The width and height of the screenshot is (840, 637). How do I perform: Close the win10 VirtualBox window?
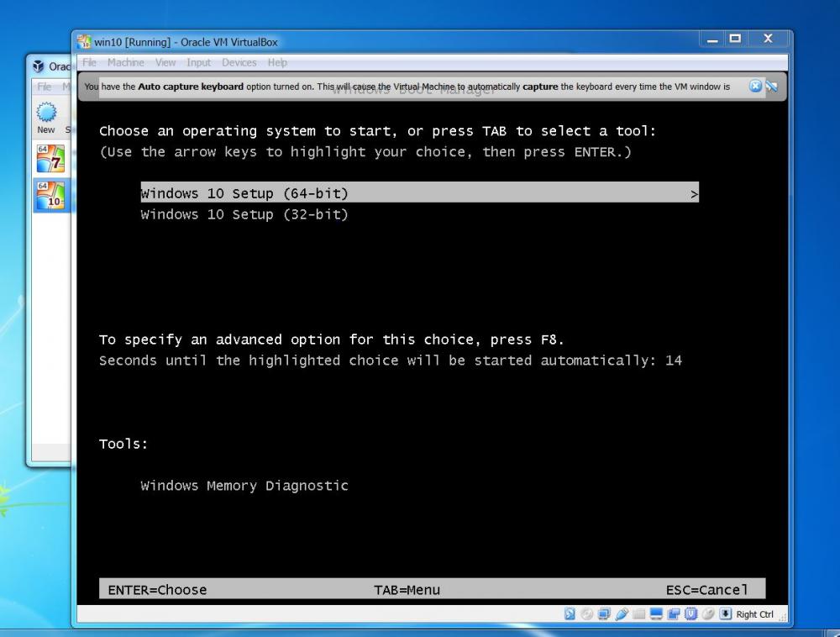(x=769, y=39)
